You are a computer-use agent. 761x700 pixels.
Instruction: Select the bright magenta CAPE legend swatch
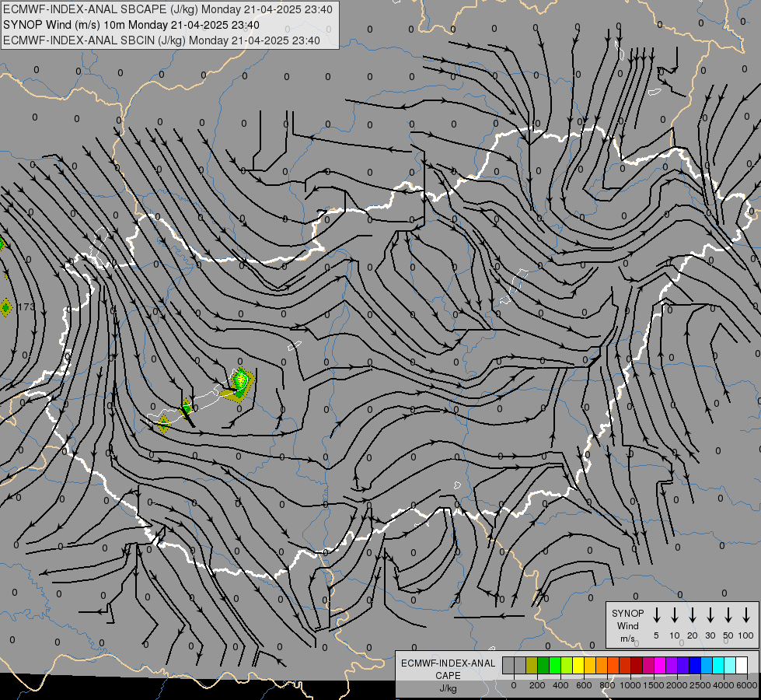point(661,665)
